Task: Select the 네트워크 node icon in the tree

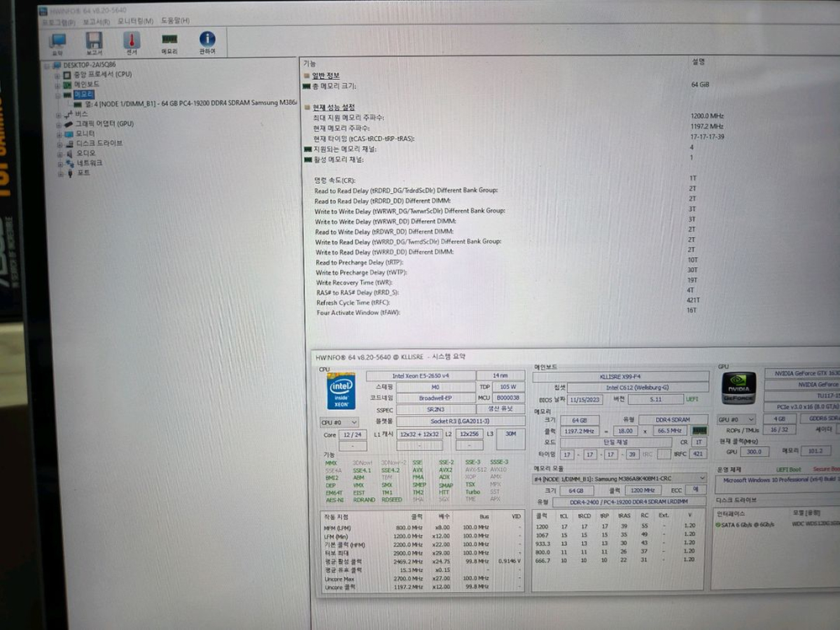Action: [x=84, y=163]
